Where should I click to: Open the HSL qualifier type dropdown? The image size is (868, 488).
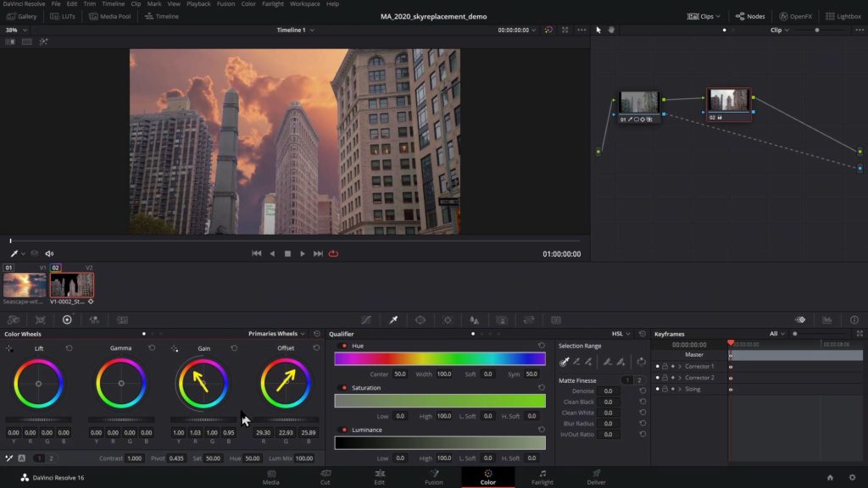tap(622, 334)
